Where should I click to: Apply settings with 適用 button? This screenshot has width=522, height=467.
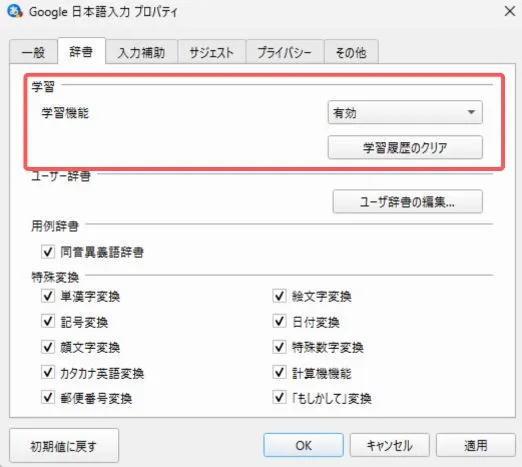[476, 445]
